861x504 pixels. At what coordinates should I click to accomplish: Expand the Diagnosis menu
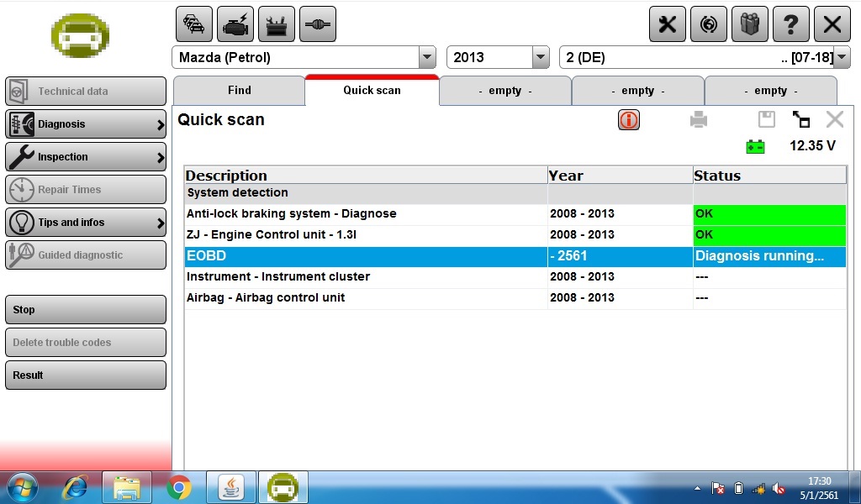(86, 124)
